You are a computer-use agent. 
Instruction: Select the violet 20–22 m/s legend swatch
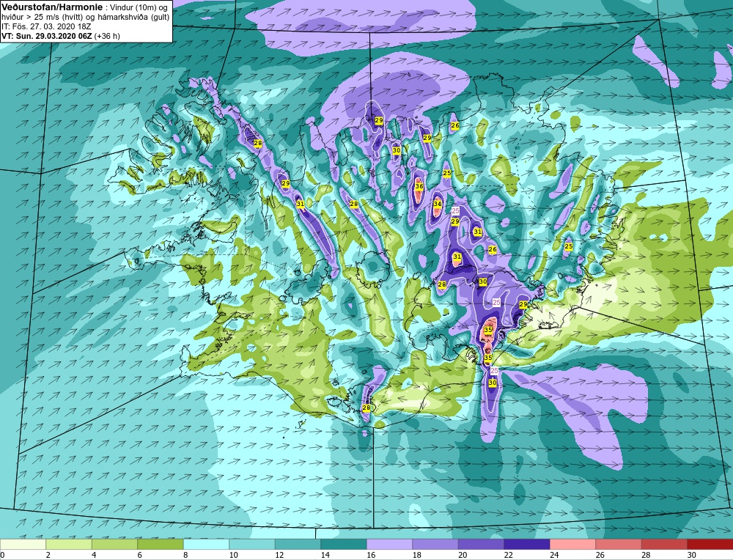click(x=481, y=544)
